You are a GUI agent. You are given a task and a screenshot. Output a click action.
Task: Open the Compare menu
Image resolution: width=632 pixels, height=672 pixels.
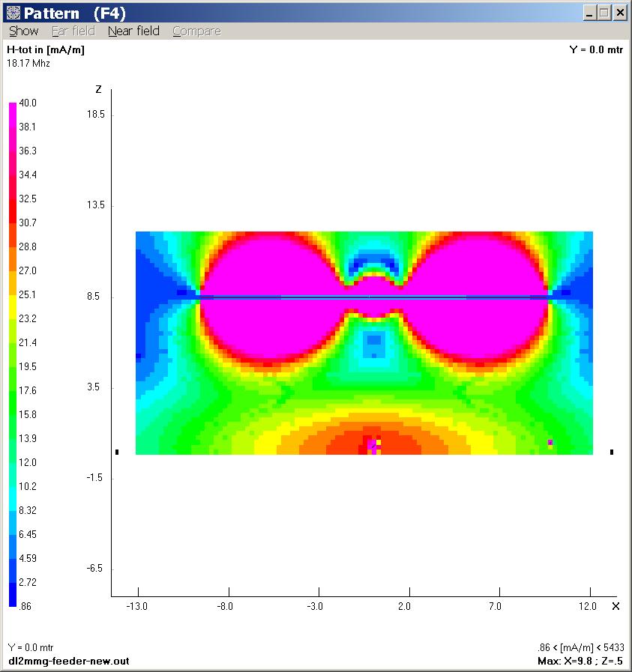(197, 31)
